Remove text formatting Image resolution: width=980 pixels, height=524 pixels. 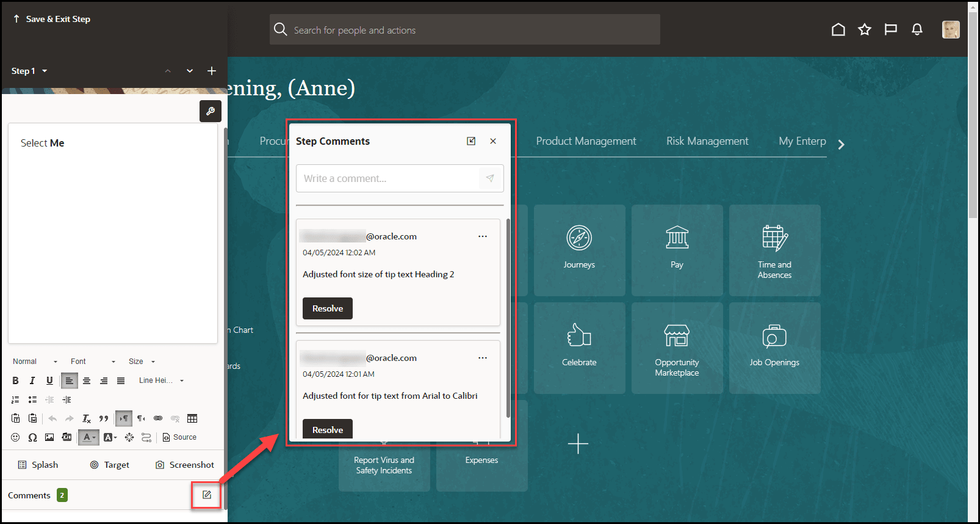pyautogui.click(x=87, y=418)
